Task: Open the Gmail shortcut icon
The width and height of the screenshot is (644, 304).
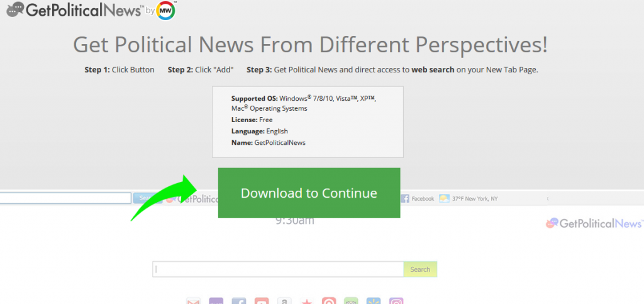Action: (x=194, y=301)
